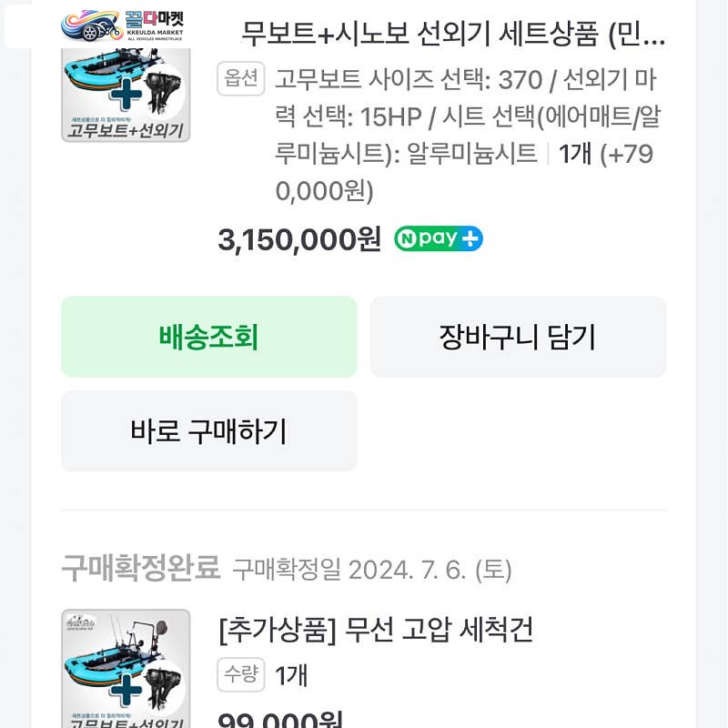Click the 3,150,000원 price text

click(x=299, y=239)
